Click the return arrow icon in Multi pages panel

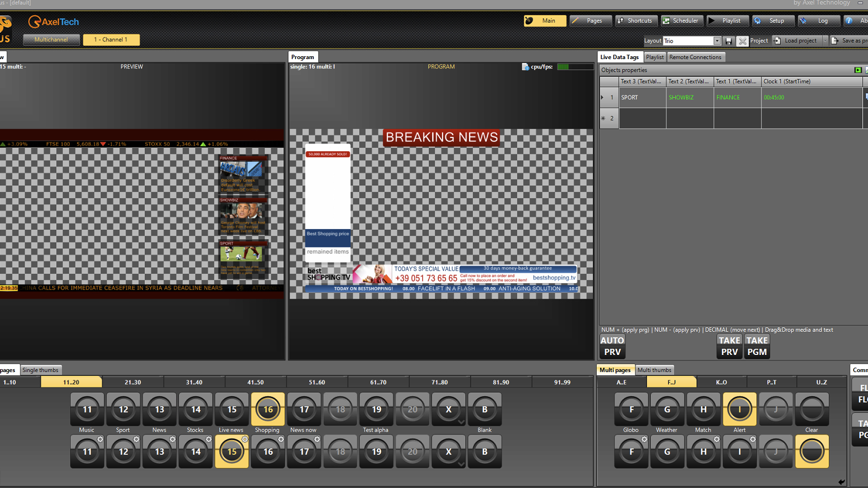(841, 482)
